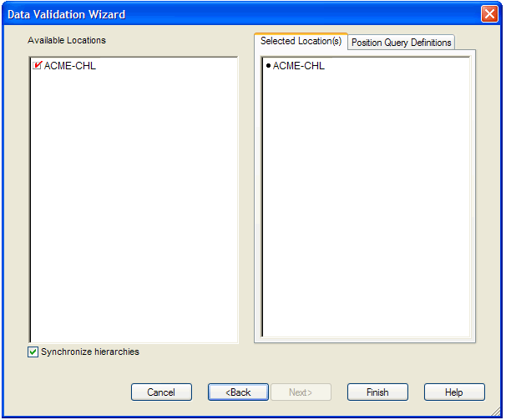This screenshot has width=506, height=420.
Task: Go back with the <Back button
Action: [x=238, y=392]
